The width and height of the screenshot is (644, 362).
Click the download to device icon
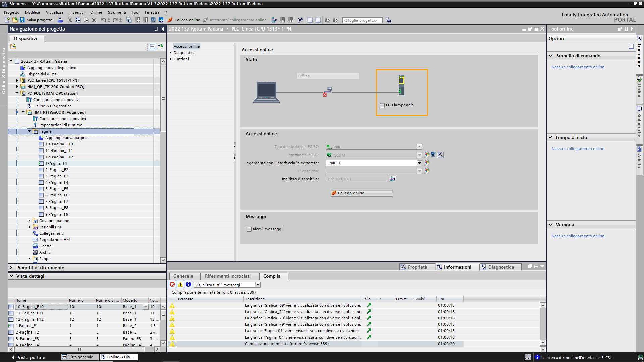137,20
